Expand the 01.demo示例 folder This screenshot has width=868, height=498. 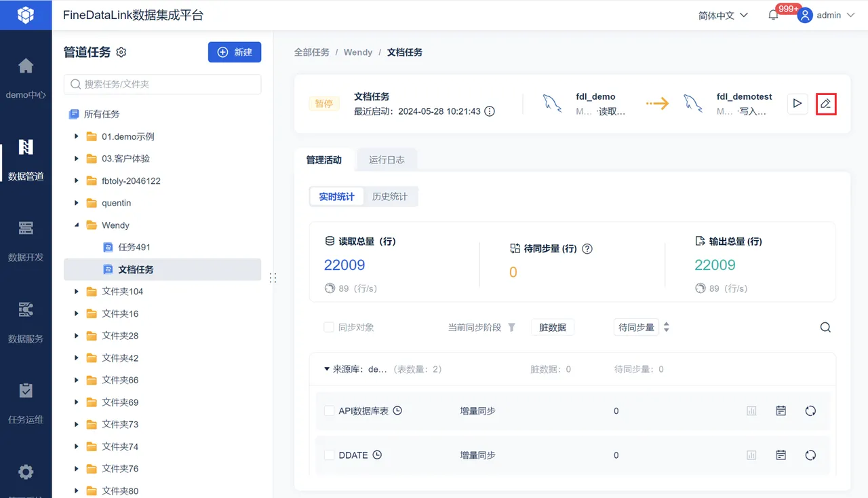pos(77,136)
